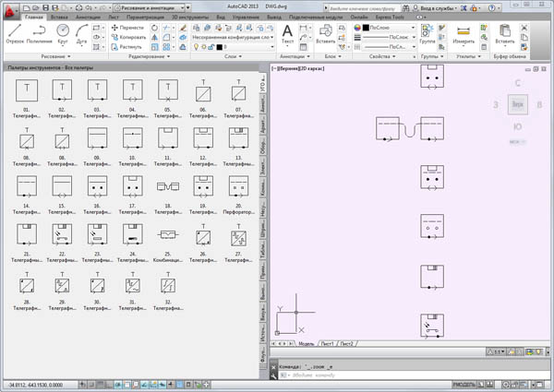The image size is (554, 392).
Task: Pick palette block 25 Комбинация
Action: tap(167, 234)
